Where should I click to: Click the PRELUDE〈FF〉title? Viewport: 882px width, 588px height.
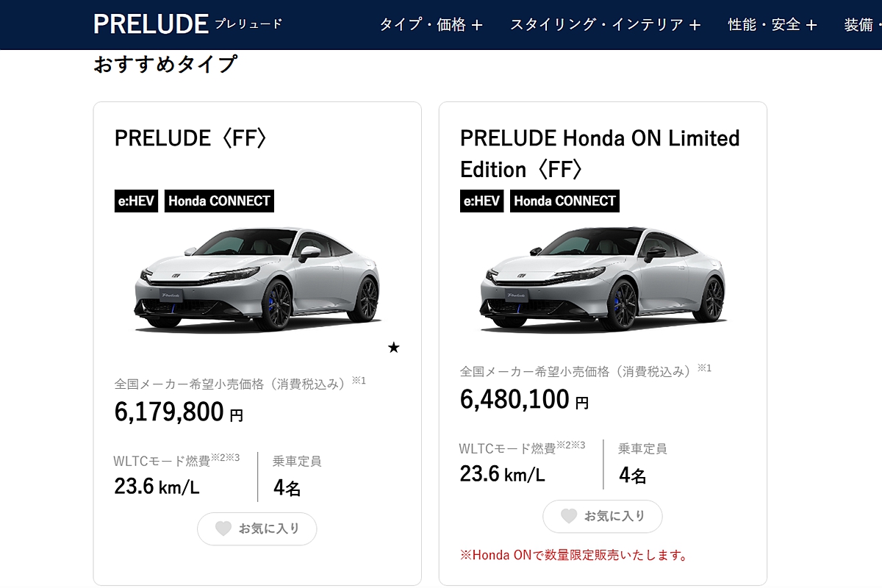point(190,138)
